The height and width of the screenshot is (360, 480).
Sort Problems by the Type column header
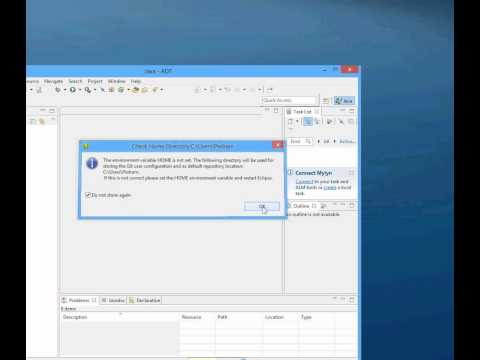click(x=317, y=317)
